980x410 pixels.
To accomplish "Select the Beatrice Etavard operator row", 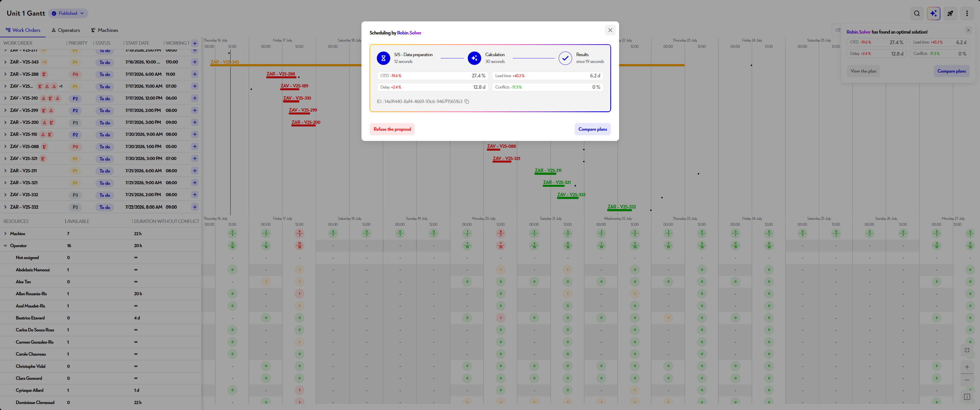I will point(100,318).
